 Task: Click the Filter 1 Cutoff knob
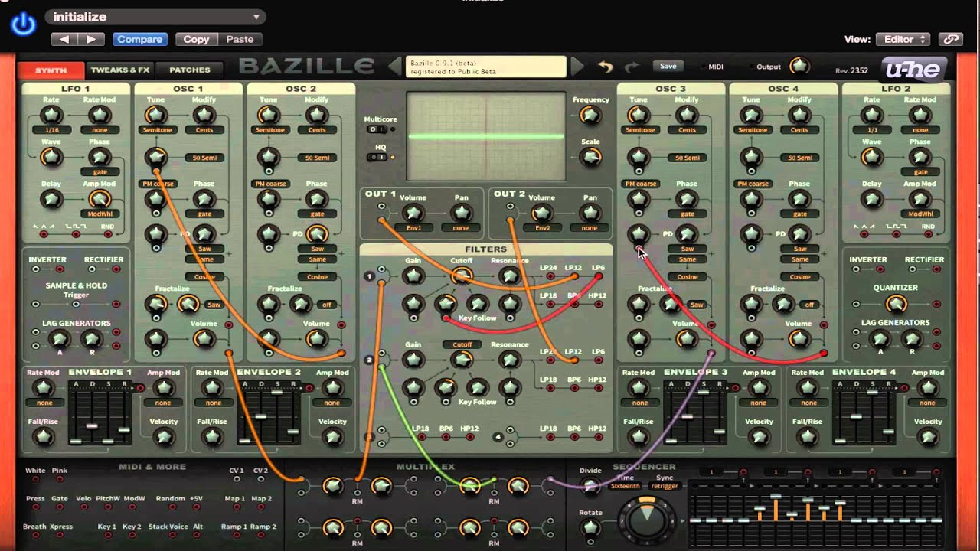pyautogui.click(x=462, y=276)
